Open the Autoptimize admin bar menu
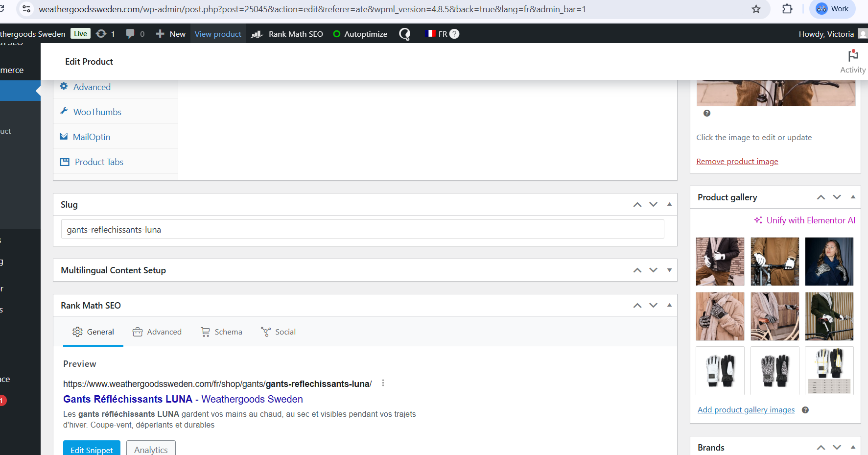 click(x=360, y=34)
